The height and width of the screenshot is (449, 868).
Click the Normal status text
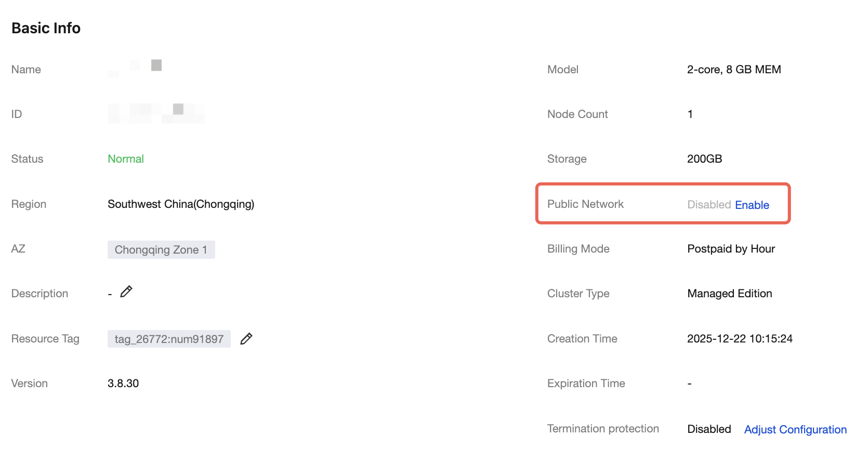(x=126, y=159)
